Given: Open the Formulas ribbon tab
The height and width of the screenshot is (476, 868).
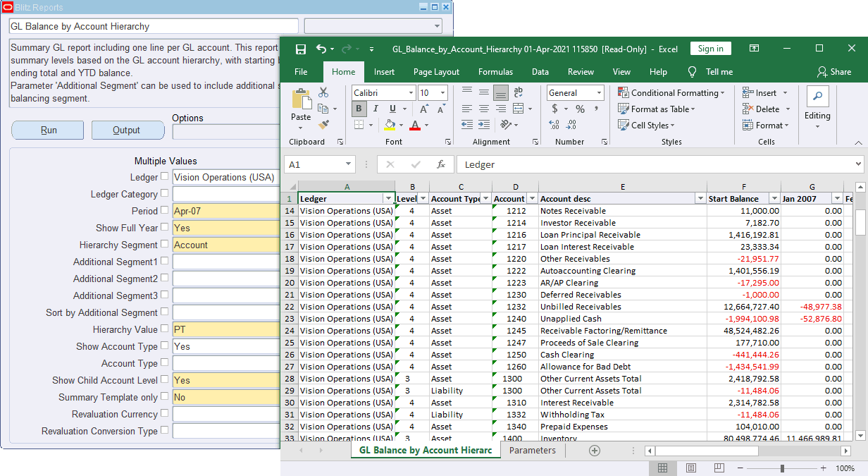Looking at the screenshot, I should coord(495,72).
